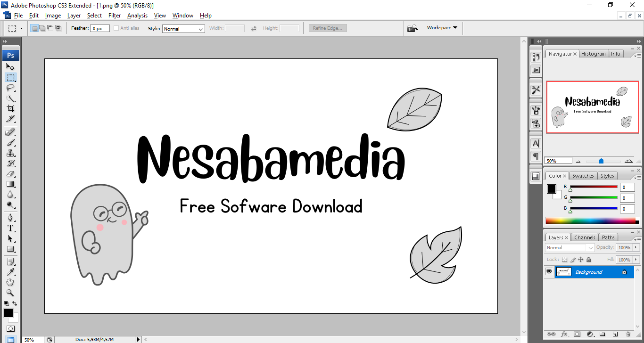Toggle Quick Mask mode button
The width and height of the screenshot is (644, 343).
pyautogui.click(x=10, y=328)
